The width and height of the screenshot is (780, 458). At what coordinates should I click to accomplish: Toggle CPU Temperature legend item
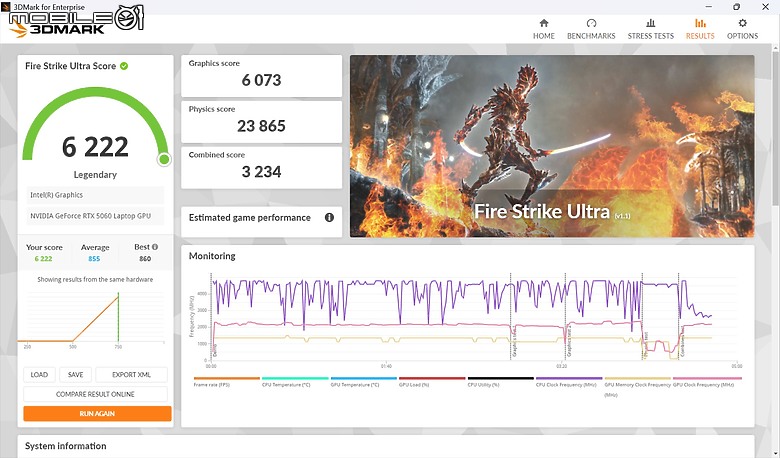coord(295,382)
